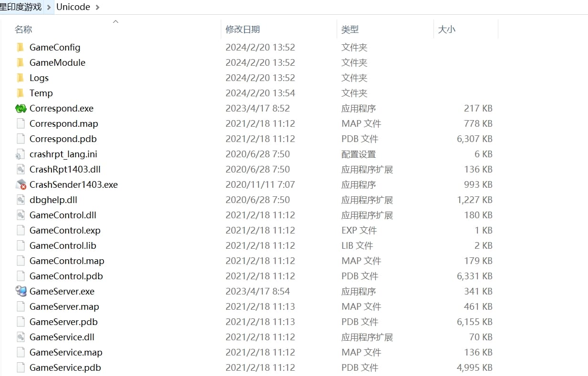Select the GameService.map file name
The width and height of the screenshot is (588, 376).
pyautogui.click(x=66, y=352)
